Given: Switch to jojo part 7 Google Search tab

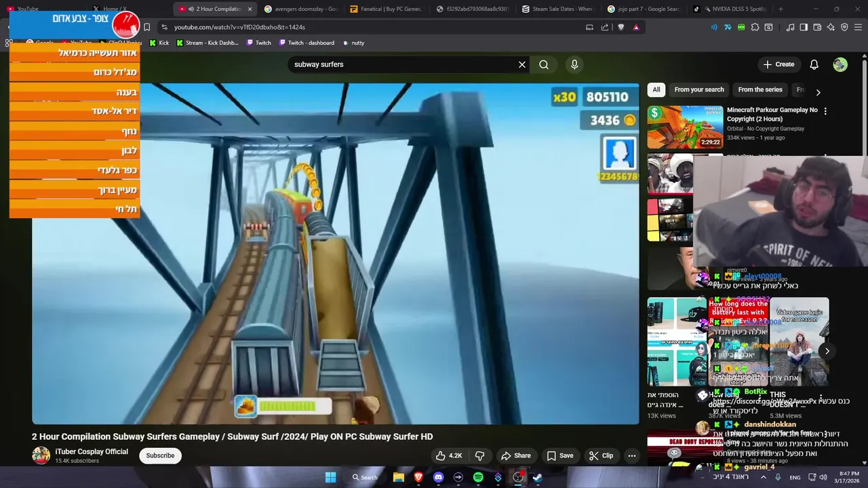Looking at the screenshot, I should click(x=644, y=9).
